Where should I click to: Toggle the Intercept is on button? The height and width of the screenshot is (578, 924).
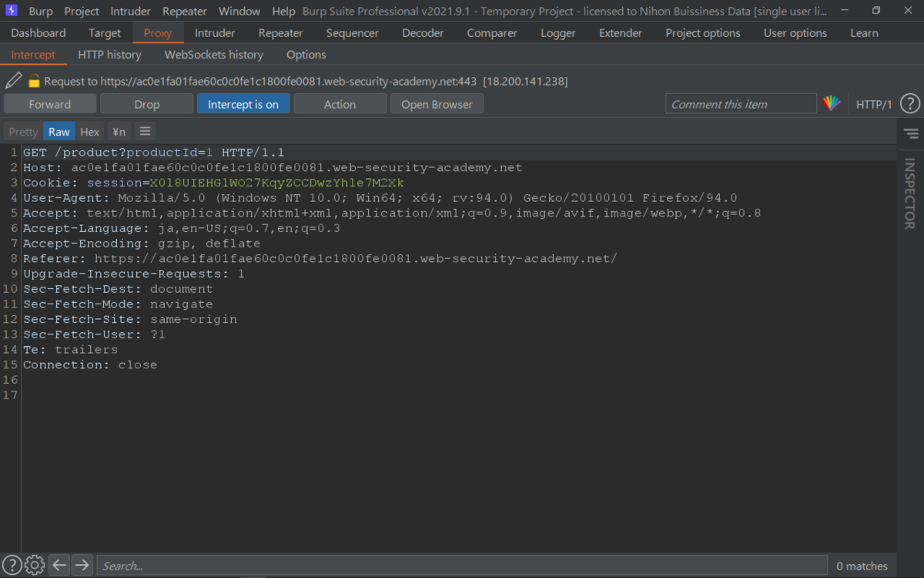[243, 104]
